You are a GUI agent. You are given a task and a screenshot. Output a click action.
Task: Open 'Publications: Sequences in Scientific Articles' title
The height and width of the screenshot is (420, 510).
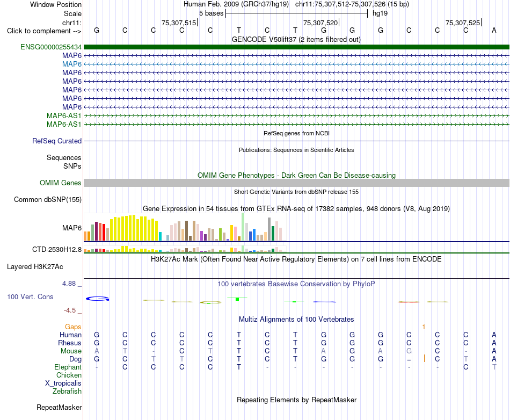(296, 150)
